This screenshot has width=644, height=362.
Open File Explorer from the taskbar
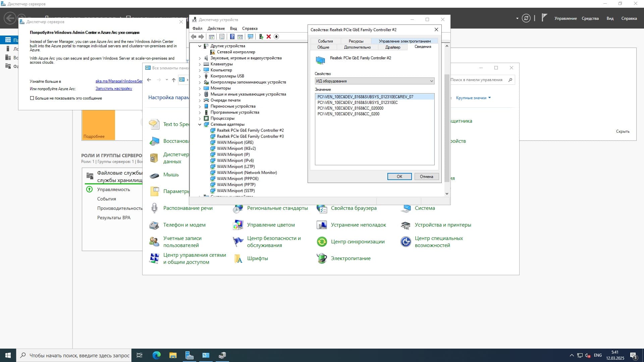click(x=173, y=355)
